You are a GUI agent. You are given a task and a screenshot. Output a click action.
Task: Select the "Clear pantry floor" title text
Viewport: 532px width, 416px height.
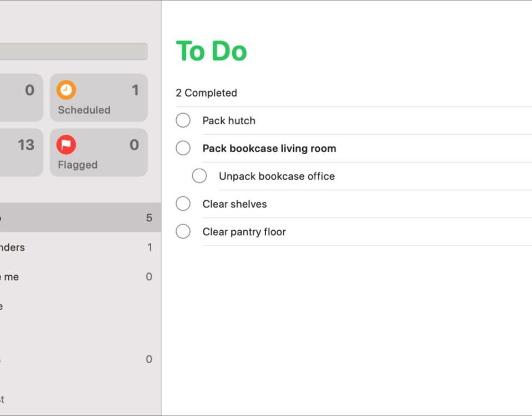[244, 232]
